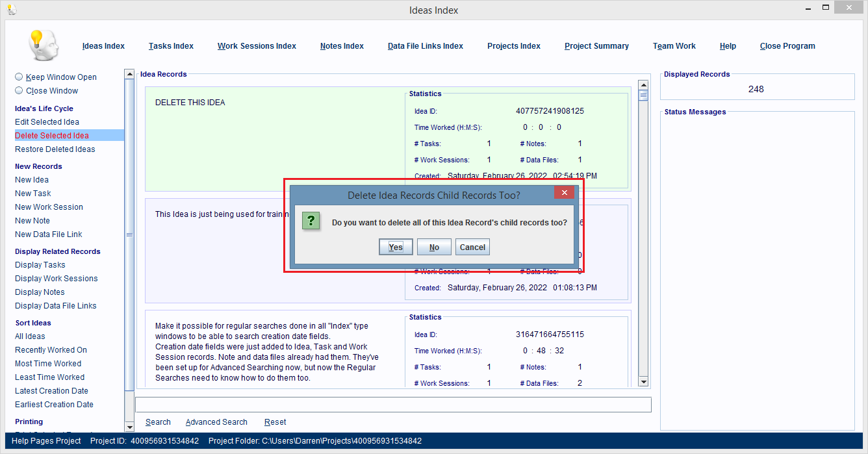Click Idea ID 407757241908125

click(x=550, y=111)
